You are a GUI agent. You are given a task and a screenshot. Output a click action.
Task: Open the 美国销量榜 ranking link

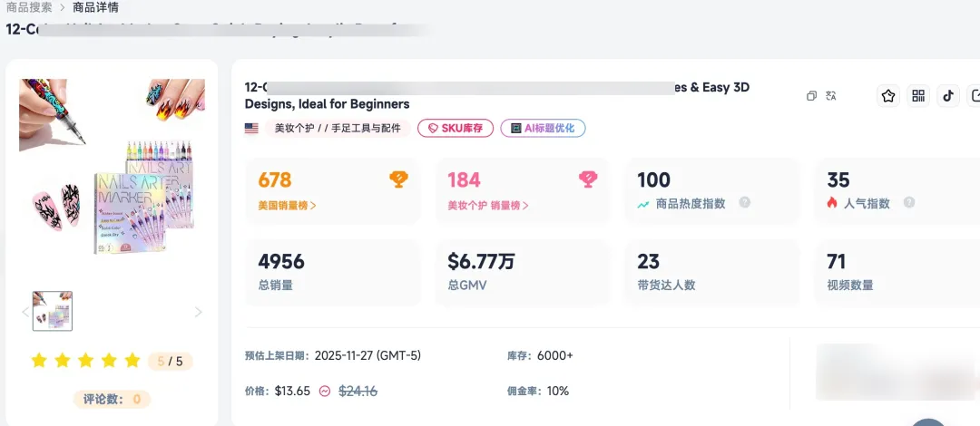287,206
